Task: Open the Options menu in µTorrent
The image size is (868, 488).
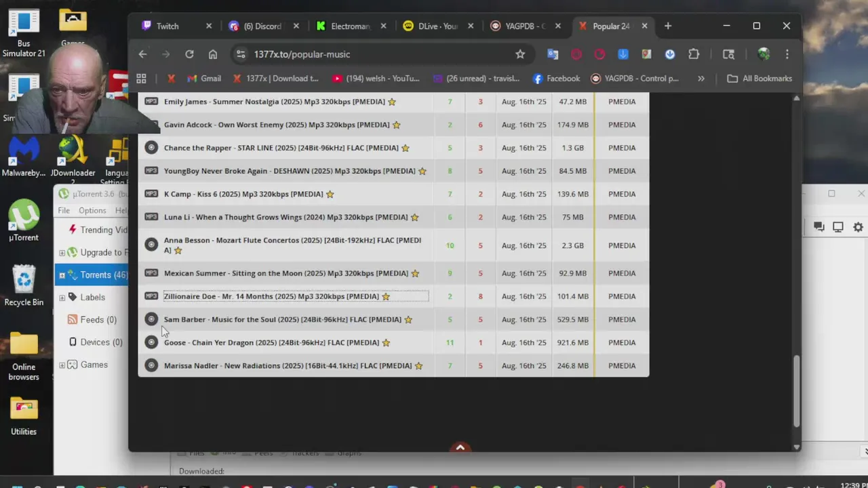Action: tap(92, 211)
